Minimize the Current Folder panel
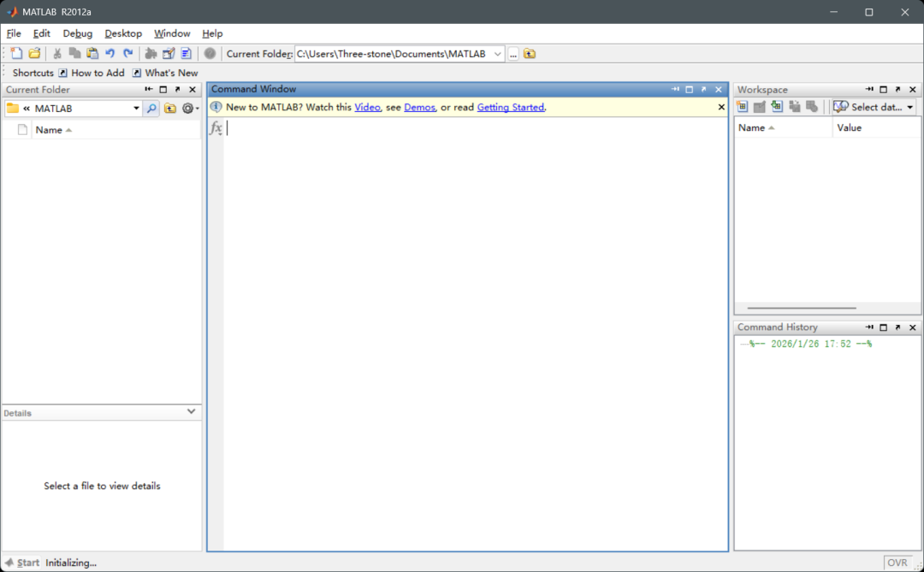 pyautogui.click(x=149, y=90)
